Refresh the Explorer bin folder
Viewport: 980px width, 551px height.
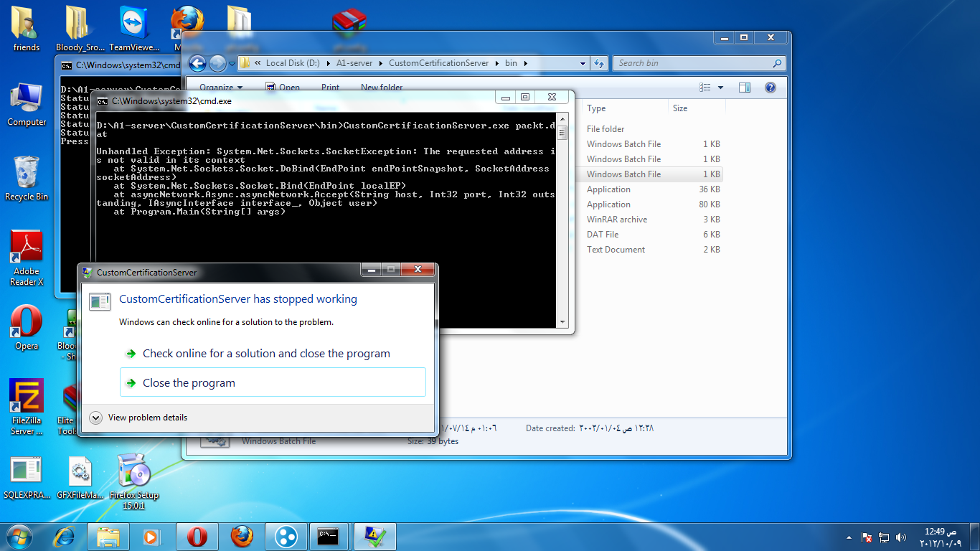[x=598, y=63]
